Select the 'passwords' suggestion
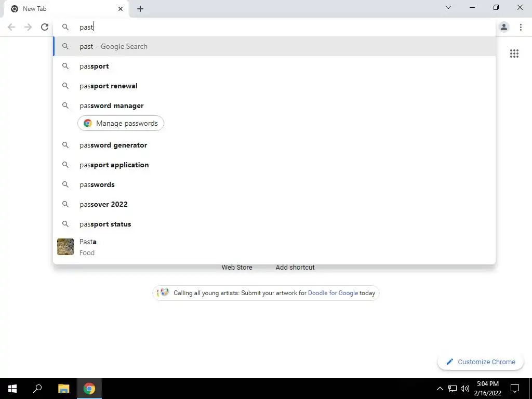Screen dimensions: 532x399 click(x=274, y=184)
